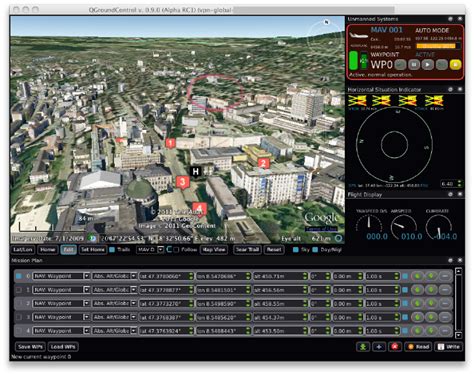The image size is (474, 374).
Task: Click the pause button in the MAV 001 panel
Action: pos(414,64)
